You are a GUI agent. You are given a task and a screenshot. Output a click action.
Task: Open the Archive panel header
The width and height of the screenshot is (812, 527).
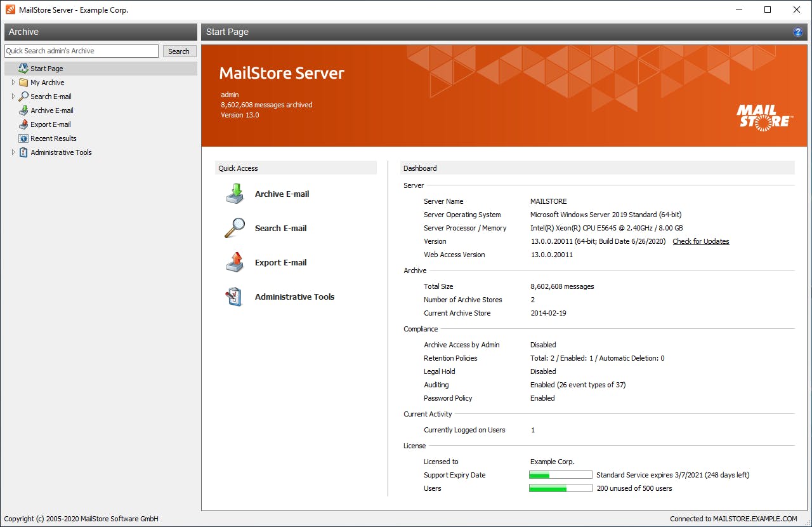click(25, 32)
